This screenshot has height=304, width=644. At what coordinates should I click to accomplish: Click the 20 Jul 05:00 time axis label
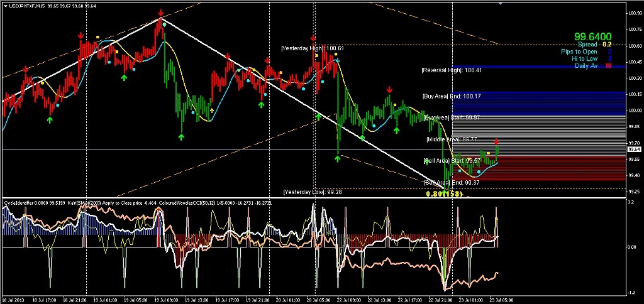(x=320, y=300)
